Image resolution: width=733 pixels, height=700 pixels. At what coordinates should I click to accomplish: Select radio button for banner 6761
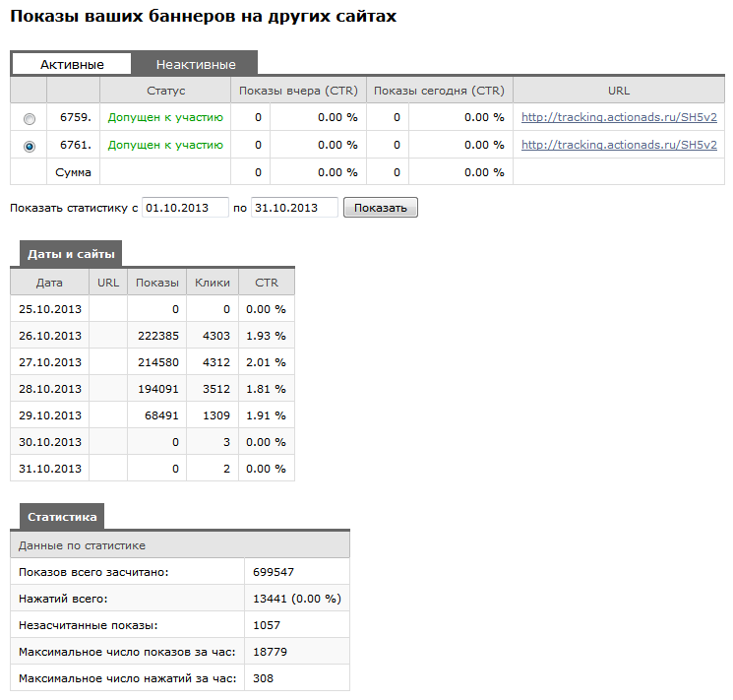tap(29, 147)
